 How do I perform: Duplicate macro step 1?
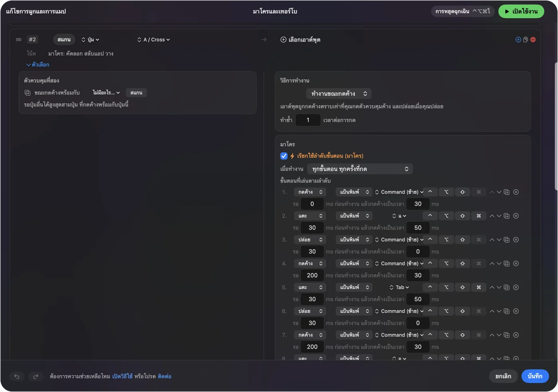click(x=507, y=192)
